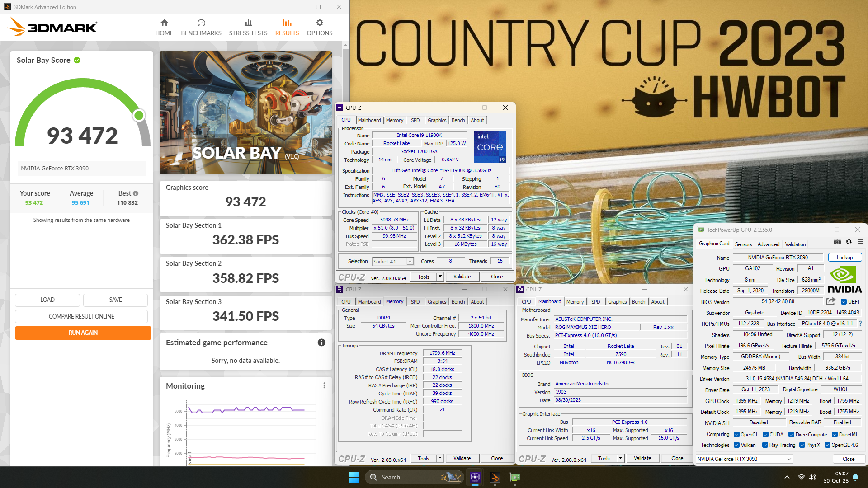Take a GPU-Z screenshot with the camera icon
The image size is (868, 488).
837,242
